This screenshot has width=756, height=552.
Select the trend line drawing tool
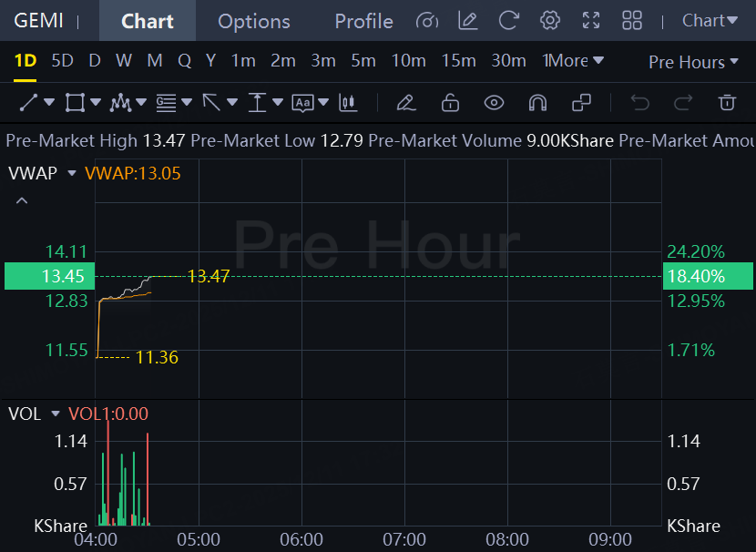28,103
